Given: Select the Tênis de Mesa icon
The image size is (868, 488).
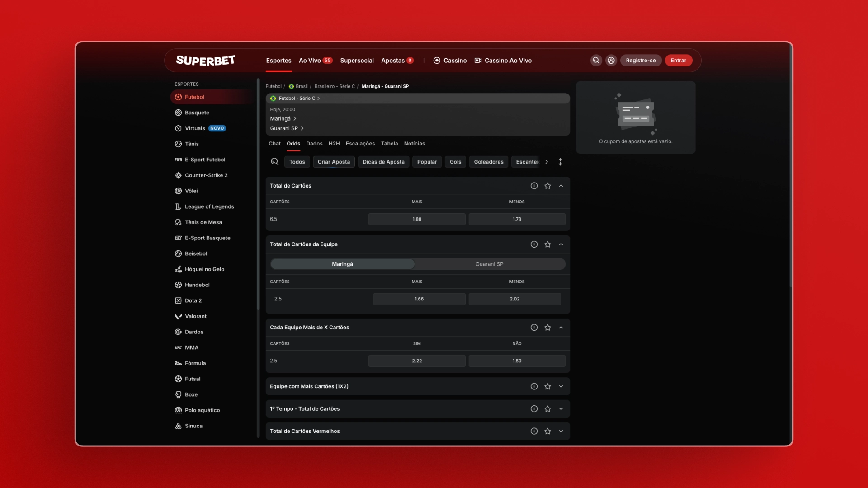Looking at the screenshot, I should point(178,222).
